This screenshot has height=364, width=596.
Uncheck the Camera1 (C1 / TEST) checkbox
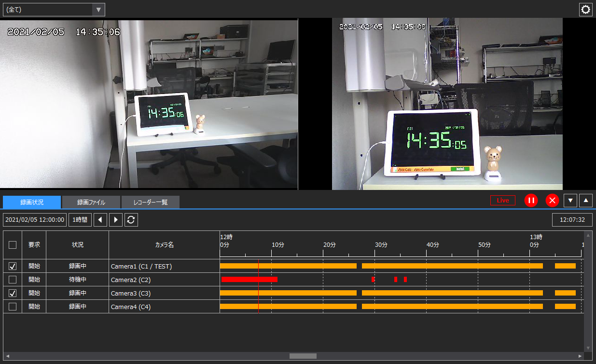click(x=12, y=266)
